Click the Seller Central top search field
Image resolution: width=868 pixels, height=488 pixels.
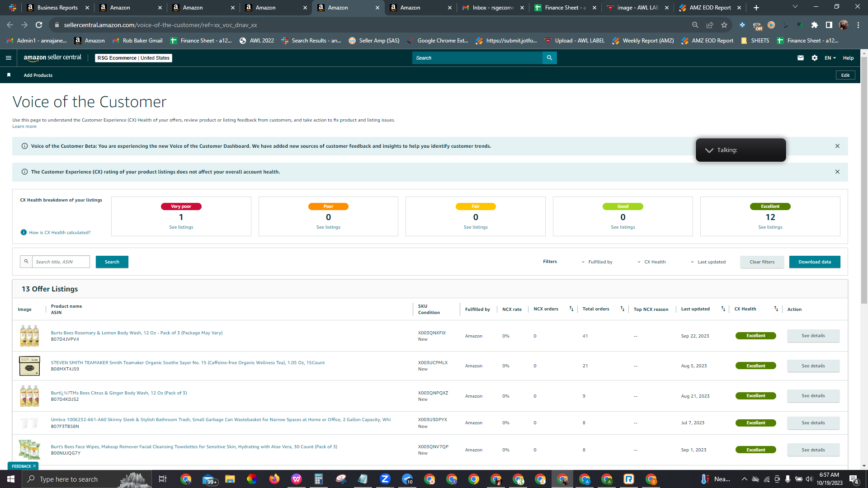[477, 58]
